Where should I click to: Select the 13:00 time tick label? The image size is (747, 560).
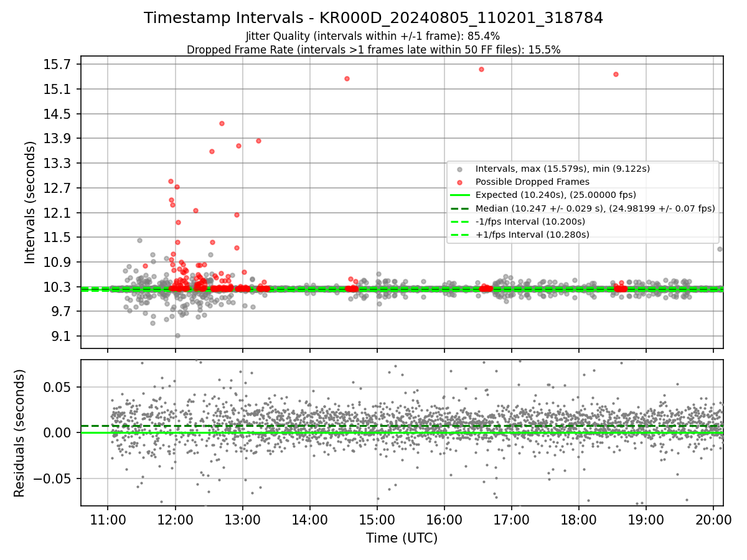pos(243,519)
